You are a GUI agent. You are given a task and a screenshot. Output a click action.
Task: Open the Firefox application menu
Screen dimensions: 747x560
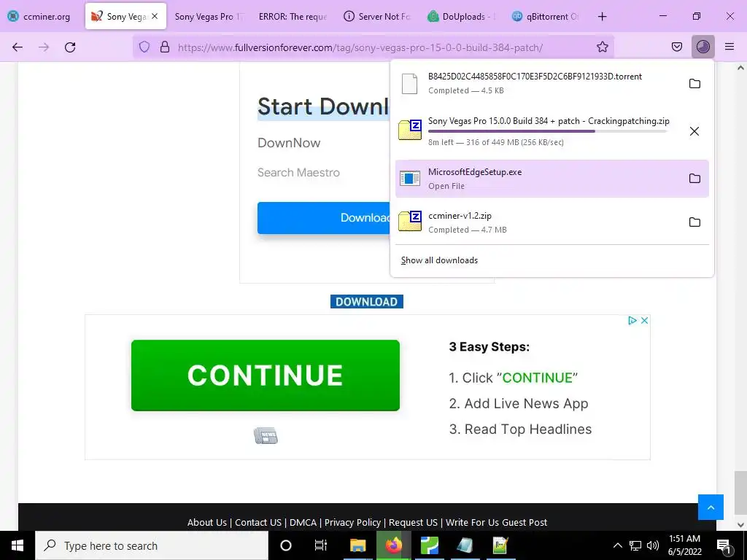coord(729,47)
